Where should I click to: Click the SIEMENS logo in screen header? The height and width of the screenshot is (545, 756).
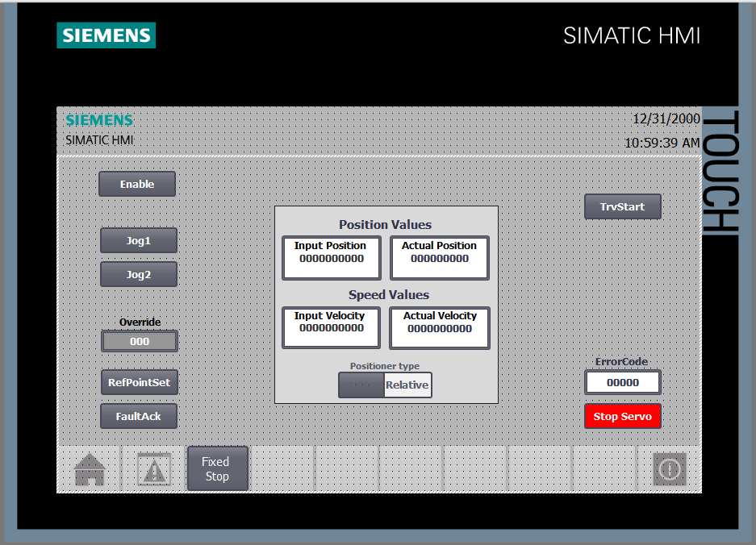[x=99, y=120]
